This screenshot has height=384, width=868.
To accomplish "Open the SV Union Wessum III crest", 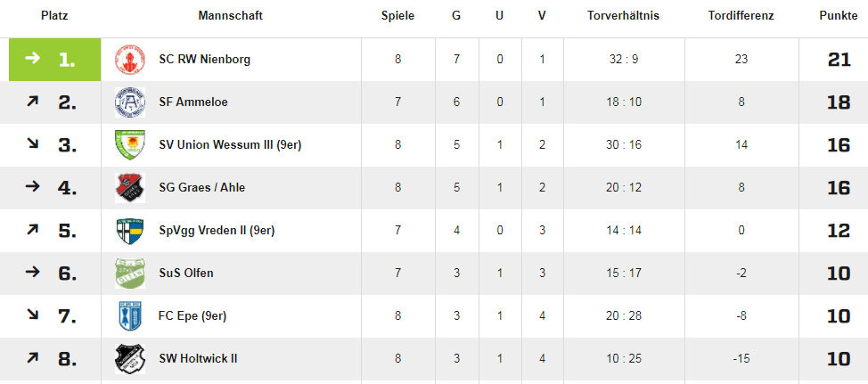I will [129, 145].
